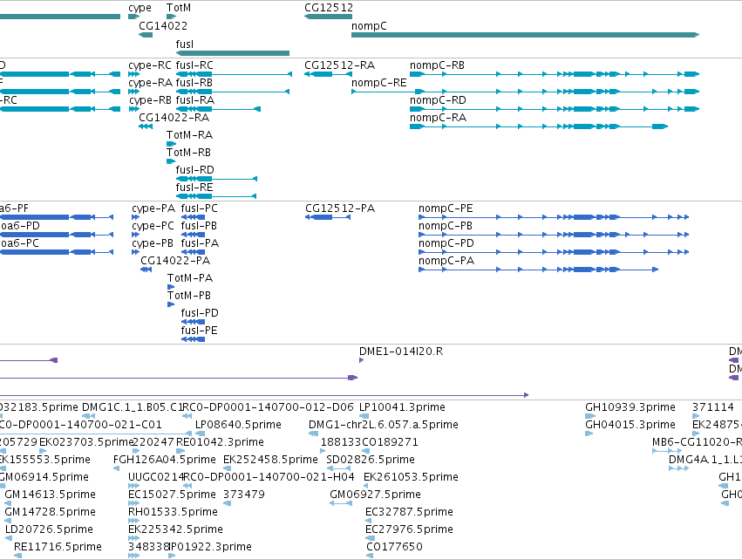Screen dimensions: 742x560
Task: Select protein fusl-PC
Action: (x=193, y=217)
